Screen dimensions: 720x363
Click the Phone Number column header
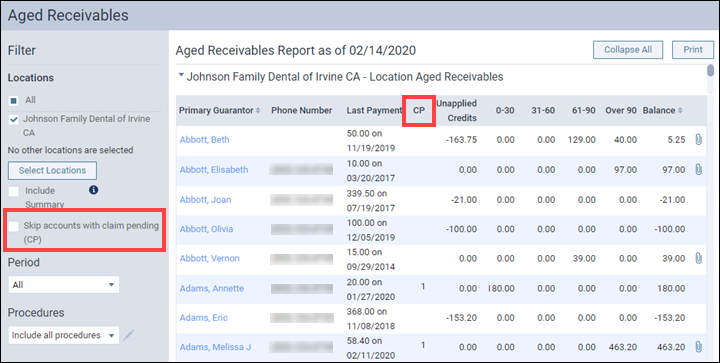(x=302, y=111)
